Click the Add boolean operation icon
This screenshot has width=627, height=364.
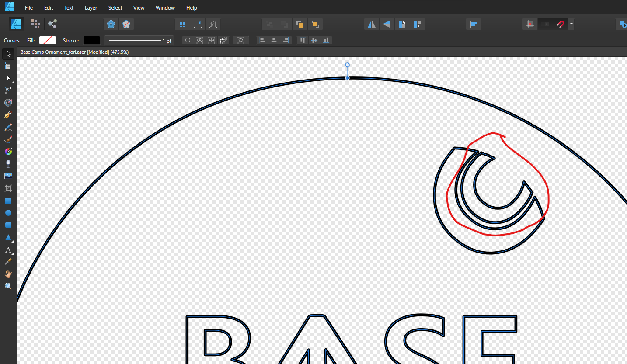click(621, 24)
